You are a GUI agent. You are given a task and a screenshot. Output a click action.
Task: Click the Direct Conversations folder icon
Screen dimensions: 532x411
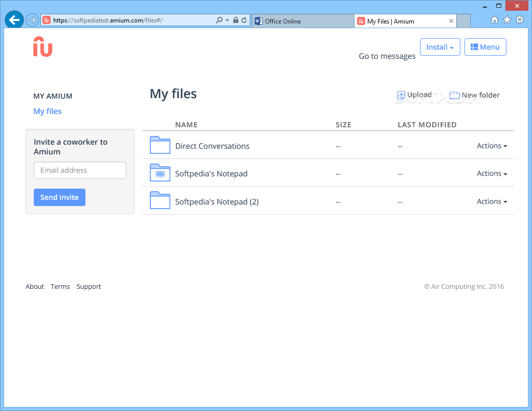point(160,145)
